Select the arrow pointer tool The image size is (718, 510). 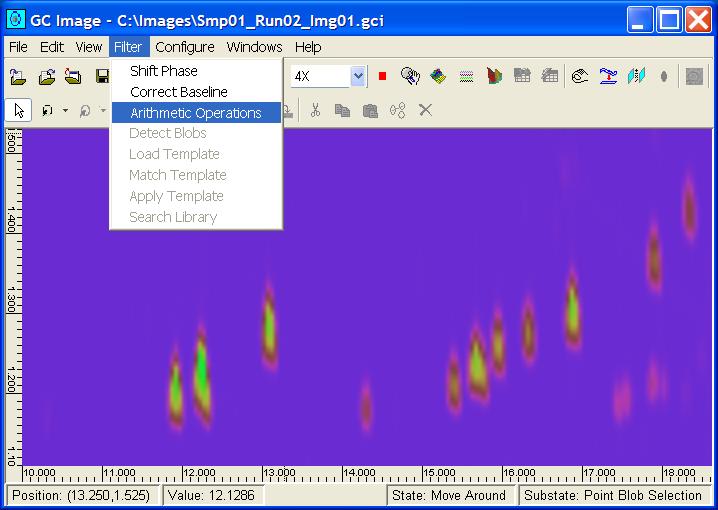(18, 110)
